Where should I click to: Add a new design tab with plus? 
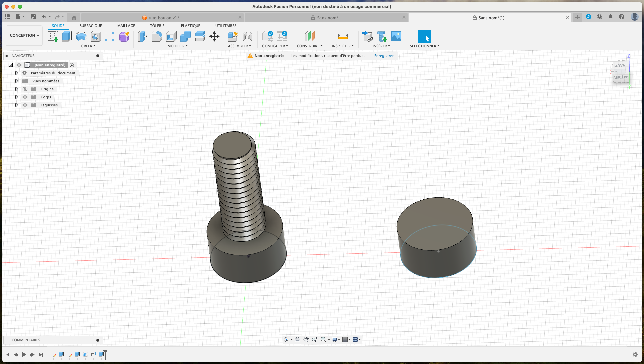(577, 17)
